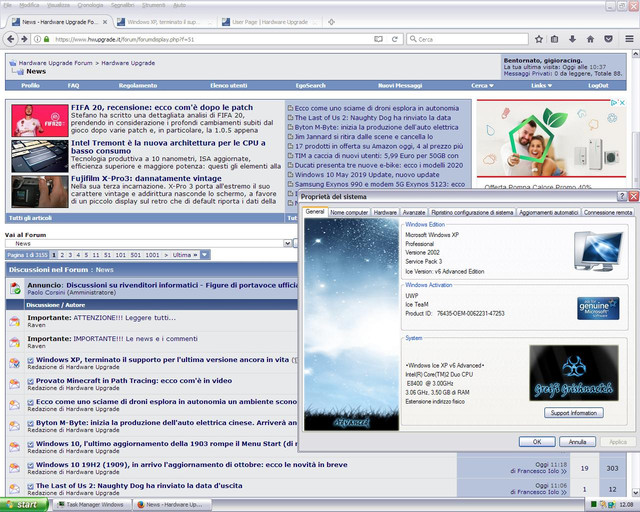Select the Avanzate tab

point(414,212)
